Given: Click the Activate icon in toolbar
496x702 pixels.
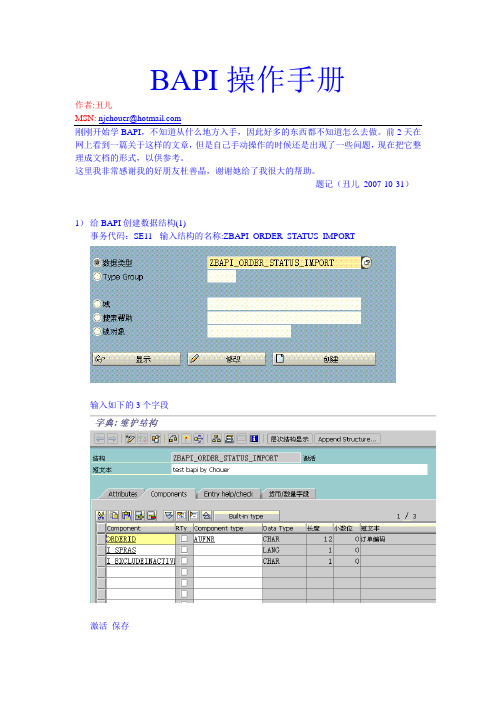Looking at the screenshot, I should (x=186, y=439).
